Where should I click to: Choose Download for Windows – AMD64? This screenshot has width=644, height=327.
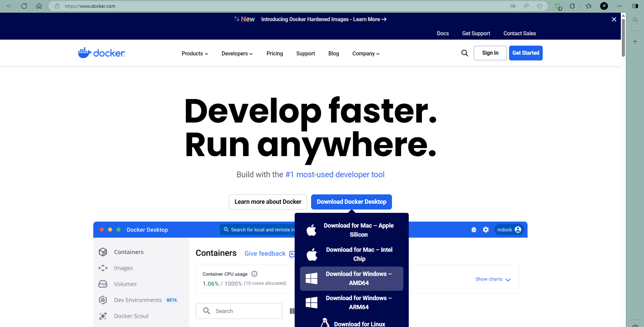coord(352,278)
